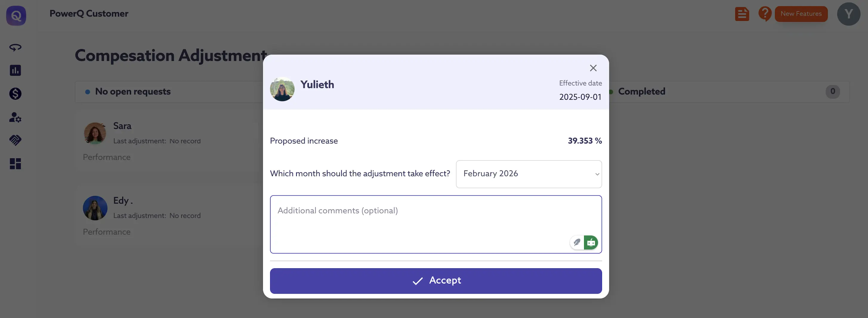868x318 pixels.
Task: Click the handshake sidebar icon
Action: pyautogui.click(x=15, y=140)
